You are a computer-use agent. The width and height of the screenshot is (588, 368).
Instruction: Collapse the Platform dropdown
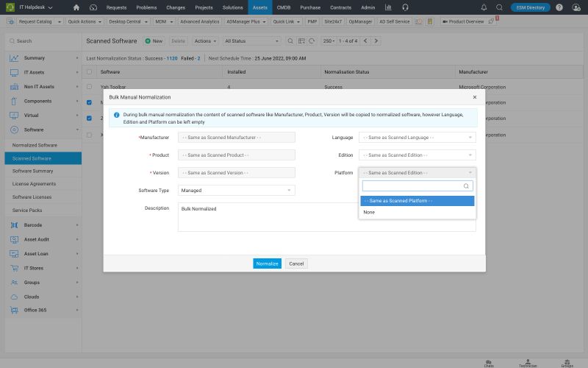pos(417,173)
